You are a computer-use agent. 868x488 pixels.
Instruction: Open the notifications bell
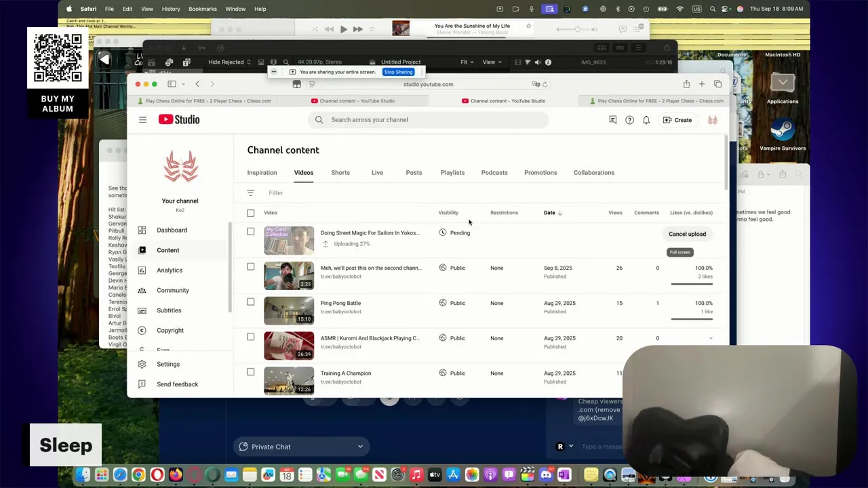click(x=646, y=120)
